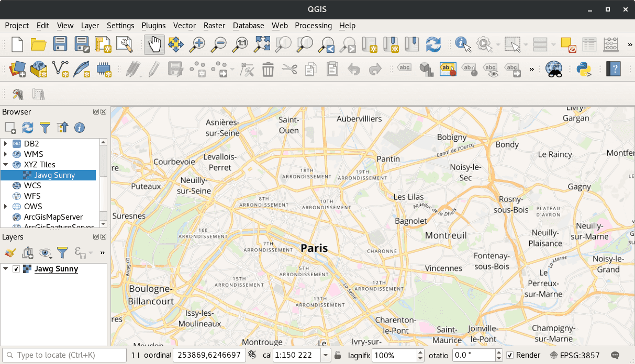635x364 pixels.
Task: Open the QGIS Help icon
Action: pyautogui.click(x=612, y=69)
